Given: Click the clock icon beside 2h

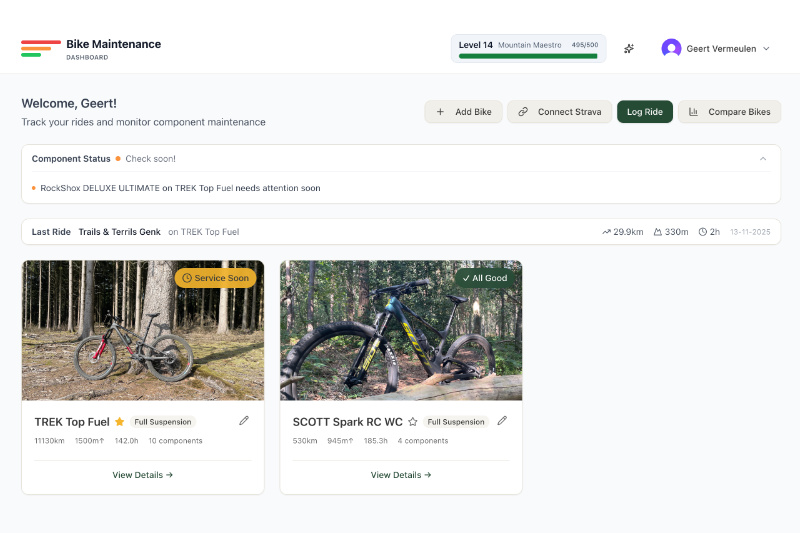Looking at the screenshot, I should [703, 232].
